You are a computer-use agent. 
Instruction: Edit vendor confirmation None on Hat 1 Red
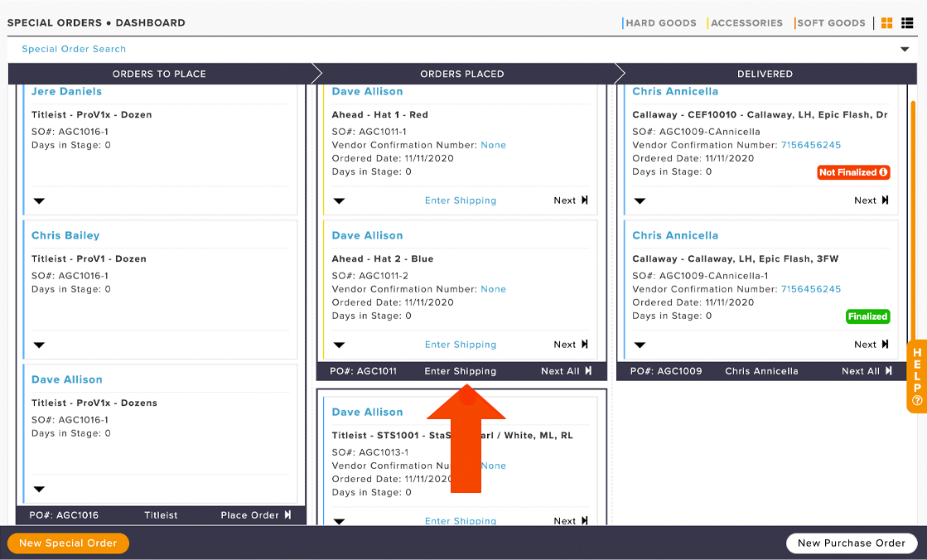tap(493, 145)
